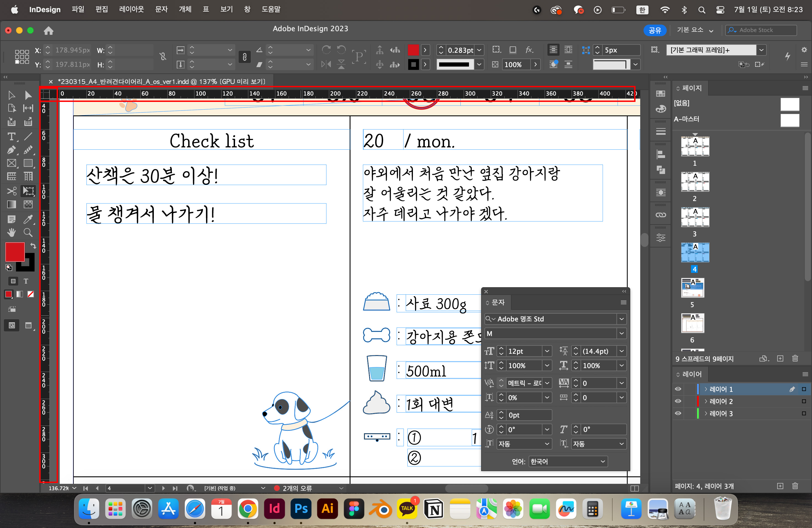Open the 레이아웃 menu
The width and height of the screenshot is (812, 528).
click(x=131, y=10)
